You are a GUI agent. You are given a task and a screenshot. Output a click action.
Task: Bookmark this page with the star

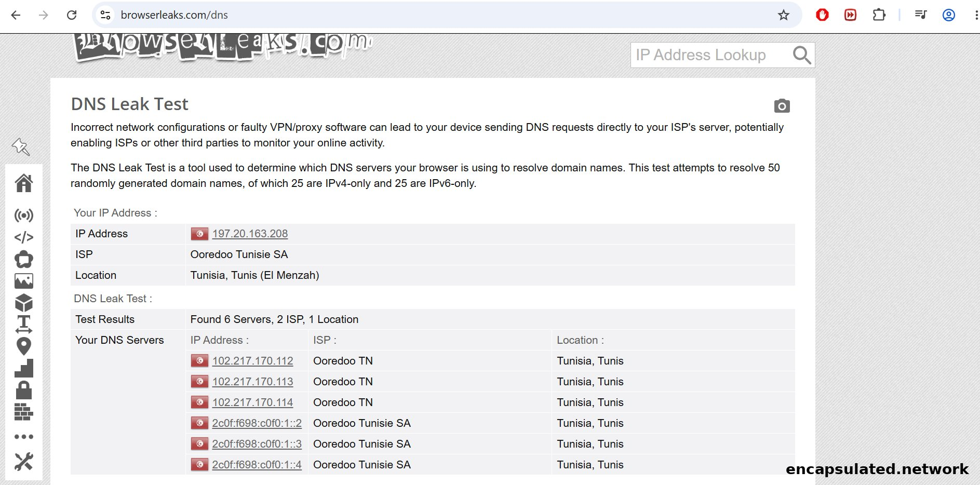(x=783, y=15)
